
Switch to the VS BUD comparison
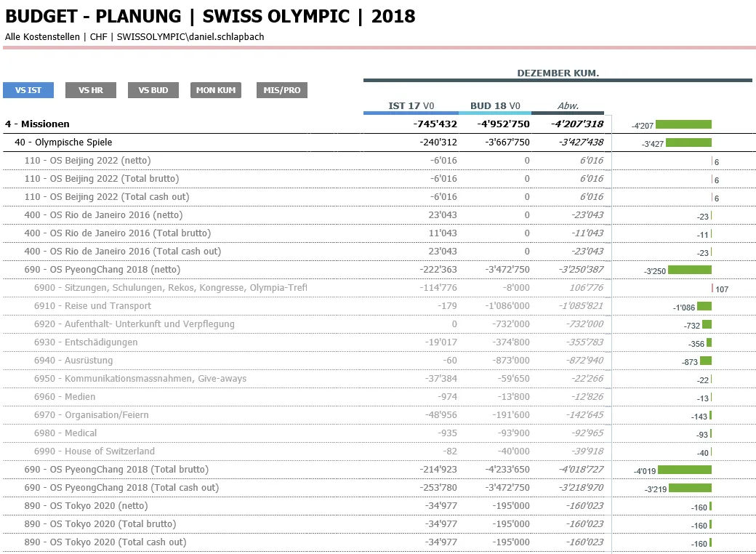click(153, 90)
